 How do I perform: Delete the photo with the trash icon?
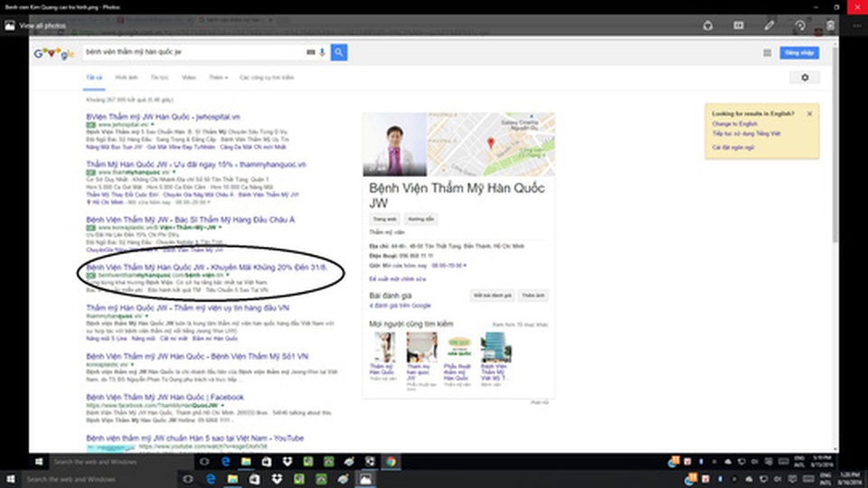(x=830, y=25)
